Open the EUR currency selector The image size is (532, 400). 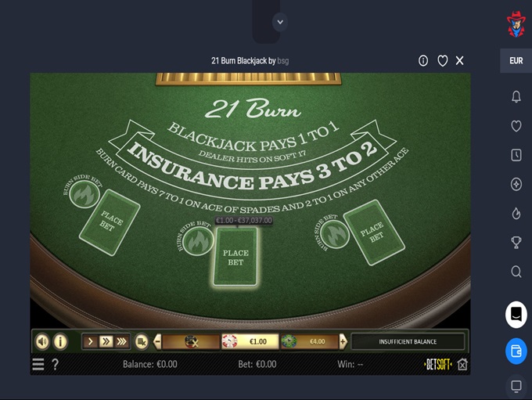coord(516,61)
